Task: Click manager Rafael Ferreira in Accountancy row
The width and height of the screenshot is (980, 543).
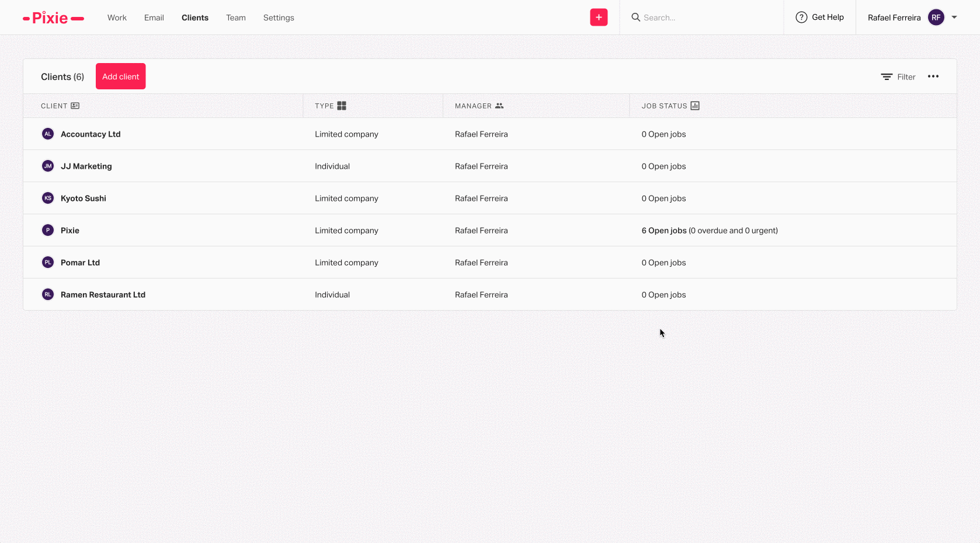Action: click(481, 134)
